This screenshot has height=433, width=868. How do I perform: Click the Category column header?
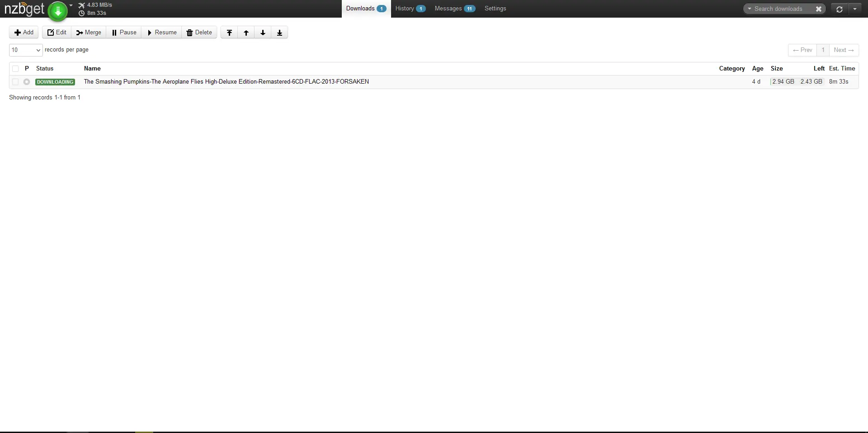point(732,69)
